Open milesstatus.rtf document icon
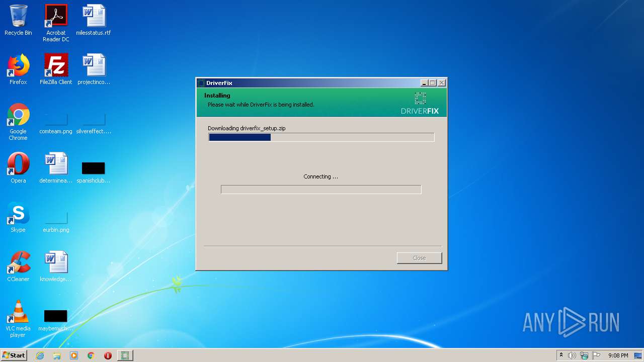The width and height of the screenshot is (644, 362). pos(94,20)
